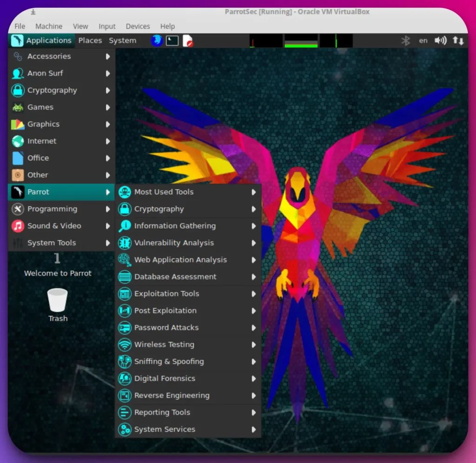
Task: Mute audio via the volume icon
Action: point(440,40)
